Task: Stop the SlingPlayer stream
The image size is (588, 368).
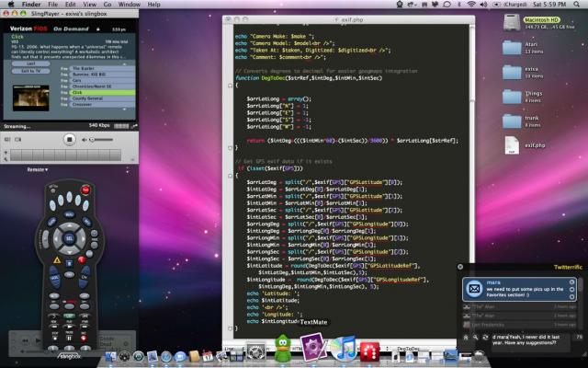Action: coord(69,139)
